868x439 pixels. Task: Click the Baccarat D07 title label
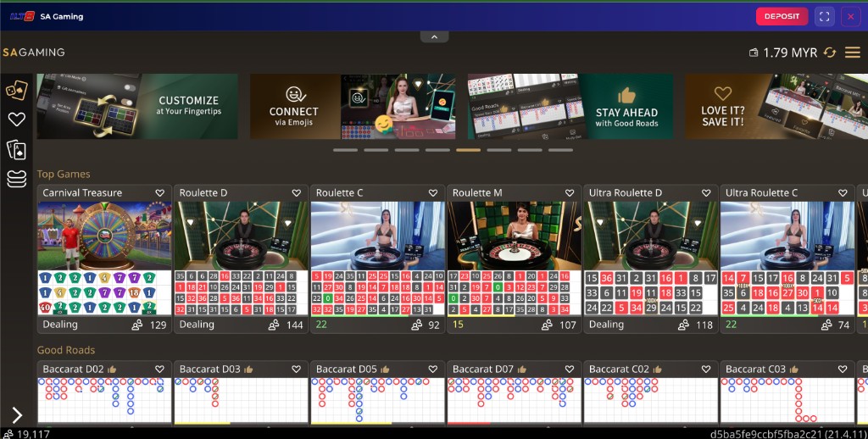tap(482, 369)
